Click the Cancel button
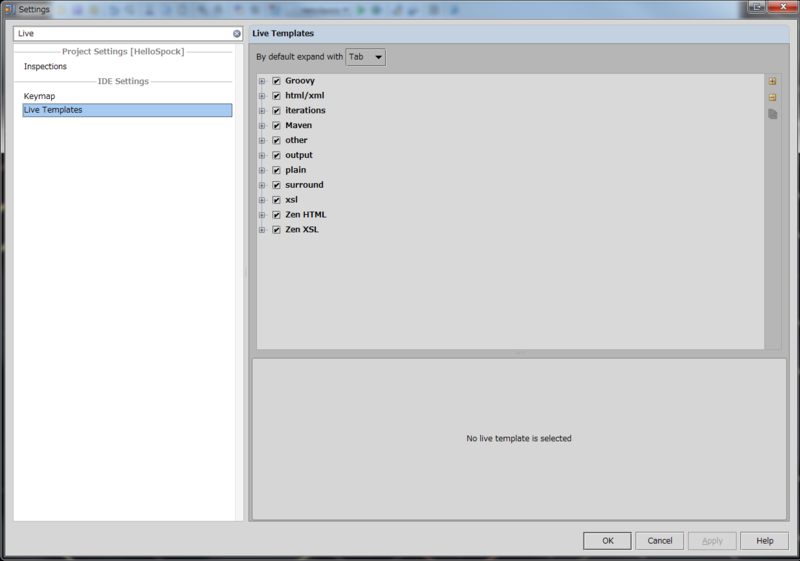The height and width of the screenshot is (561, 800). tap(659, 541)
